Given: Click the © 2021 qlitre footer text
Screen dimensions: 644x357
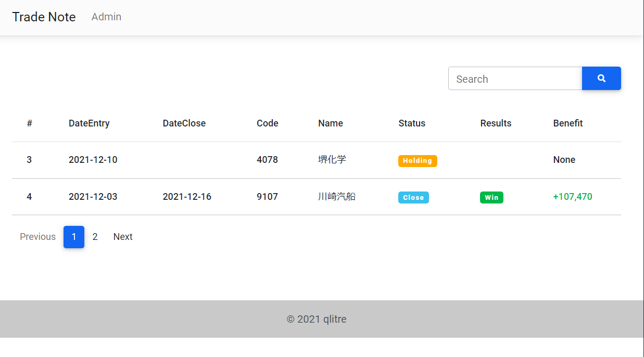Looking at the screenshot, I should point(317,319).
